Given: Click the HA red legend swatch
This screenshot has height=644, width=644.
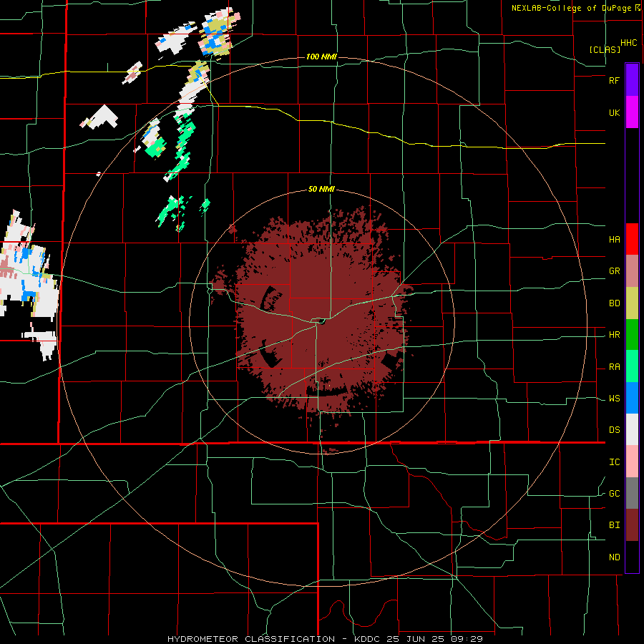Looking at the screenshot, I should click(632, 239).
